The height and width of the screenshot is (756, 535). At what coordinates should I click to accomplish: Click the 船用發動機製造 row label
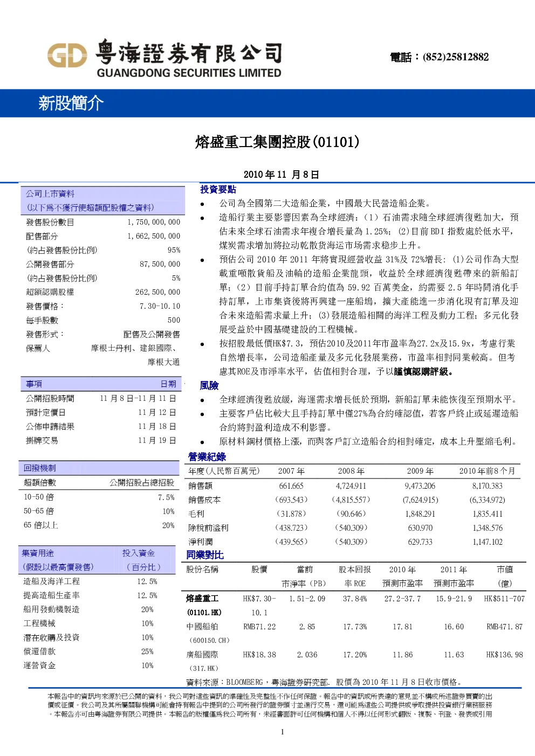click(x=51, y=609)
